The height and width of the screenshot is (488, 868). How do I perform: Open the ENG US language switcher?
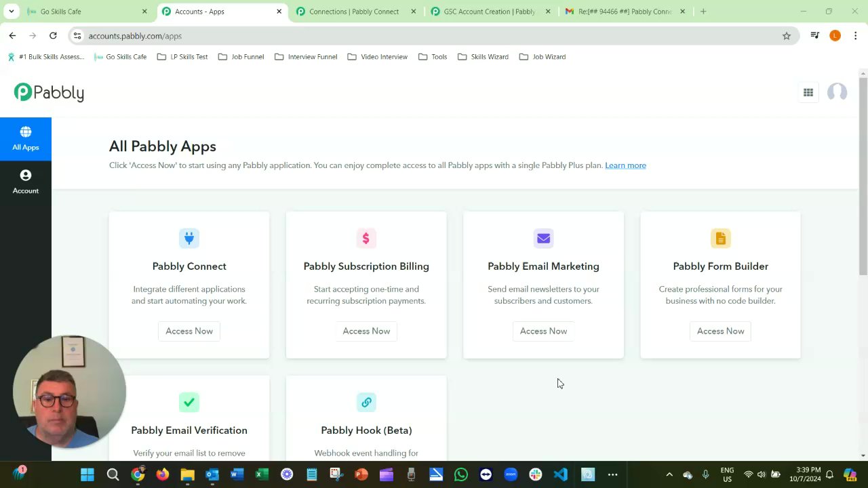[x=727, y=475]
